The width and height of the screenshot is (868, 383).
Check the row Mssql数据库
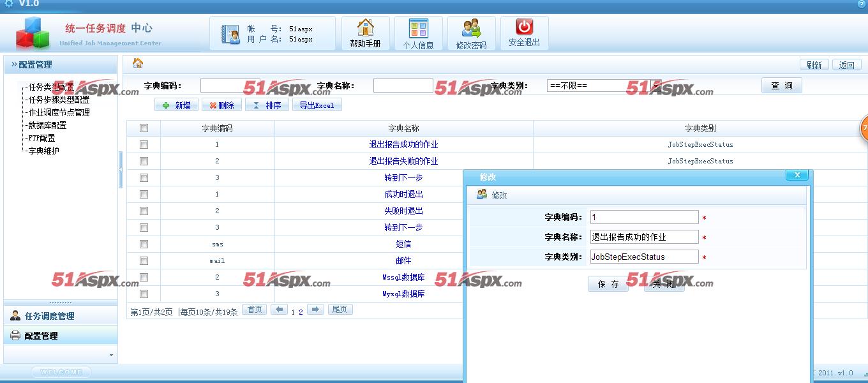(x=144, y=278)
